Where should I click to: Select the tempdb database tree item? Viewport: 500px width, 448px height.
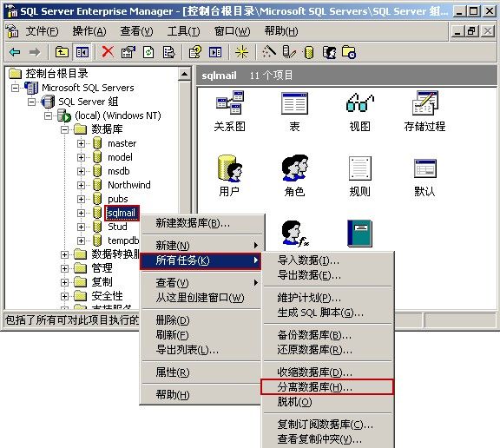tap(123, 240)
